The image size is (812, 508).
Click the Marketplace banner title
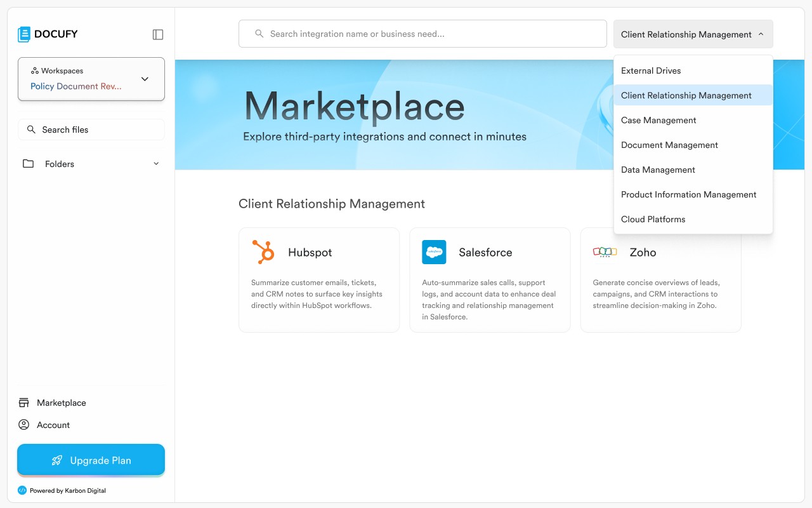[355, 106]
